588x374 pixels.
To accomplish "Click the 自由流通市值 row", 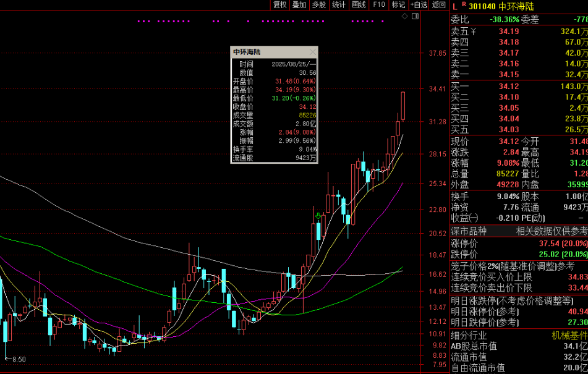I will pos(519,368).
